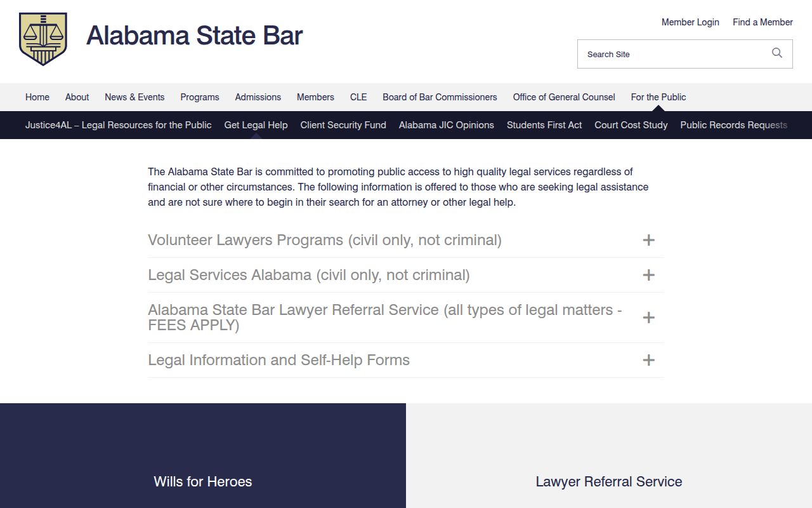
Task: Open Client Security Fund submenu link
Action: (343, 125)
